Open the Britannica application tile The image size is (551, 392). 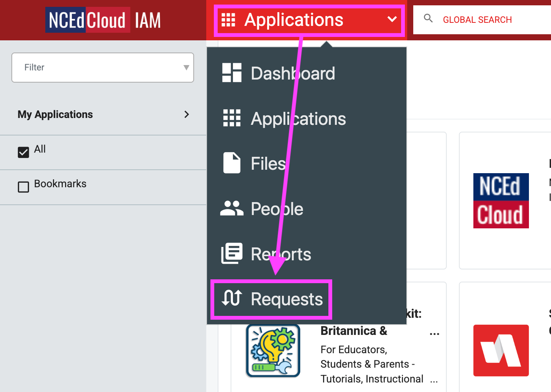tap(273, 351)
